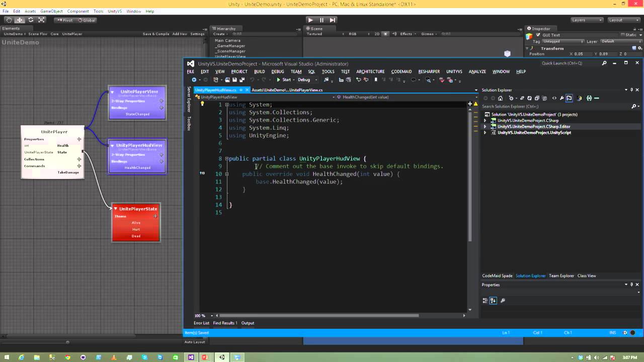Open HealthChanged member dropdown
This screenshot has width=644, height=362.
click(x=406, y=97)
